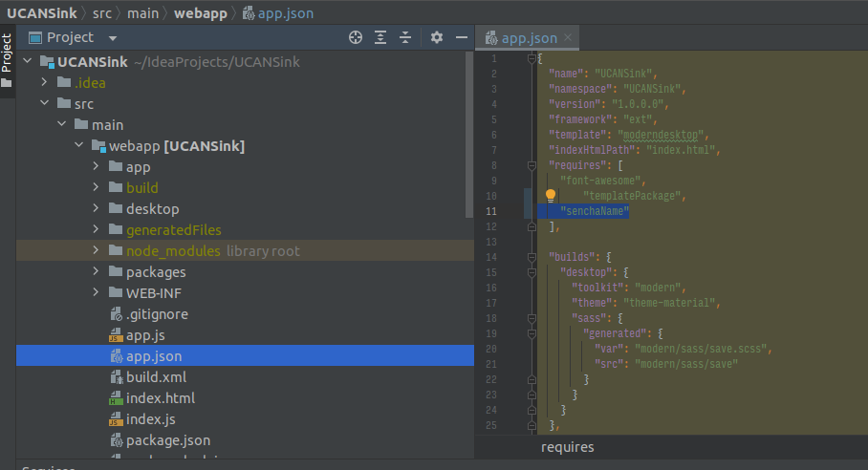Expand the app folder
Viewport: 868px width, 470px height.
click(96, 166)
